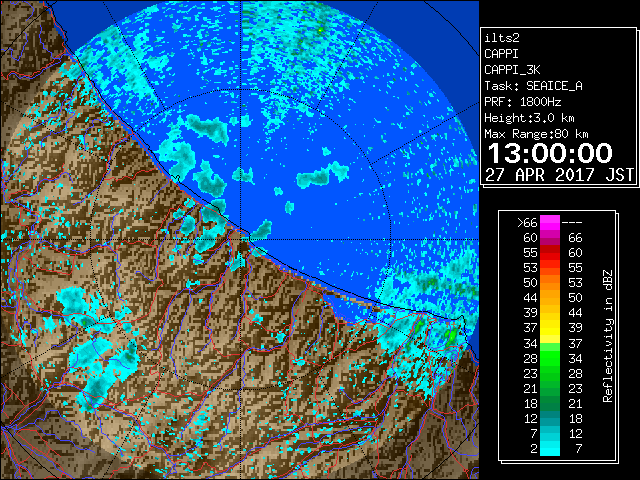Click the magenta >66 legend color swatch
Viewport: 640px width, 480px height.
(550, 223)
